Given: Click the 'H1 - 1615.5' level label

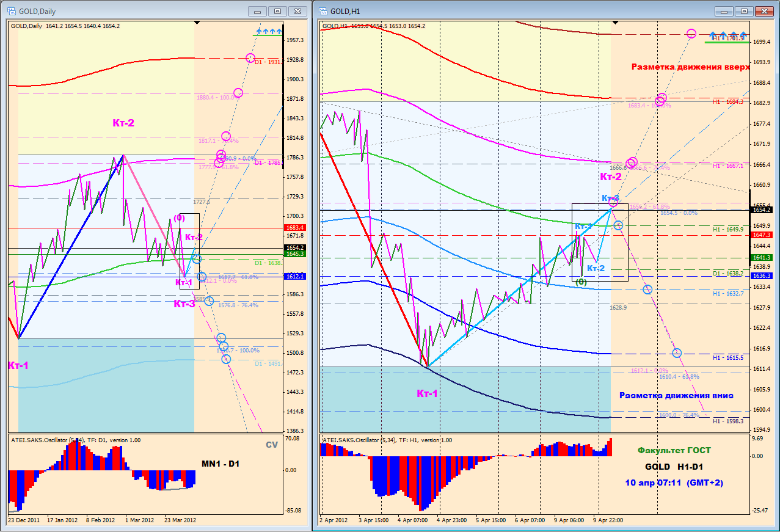Looking at the screenshot, I should tap(727, 357).
